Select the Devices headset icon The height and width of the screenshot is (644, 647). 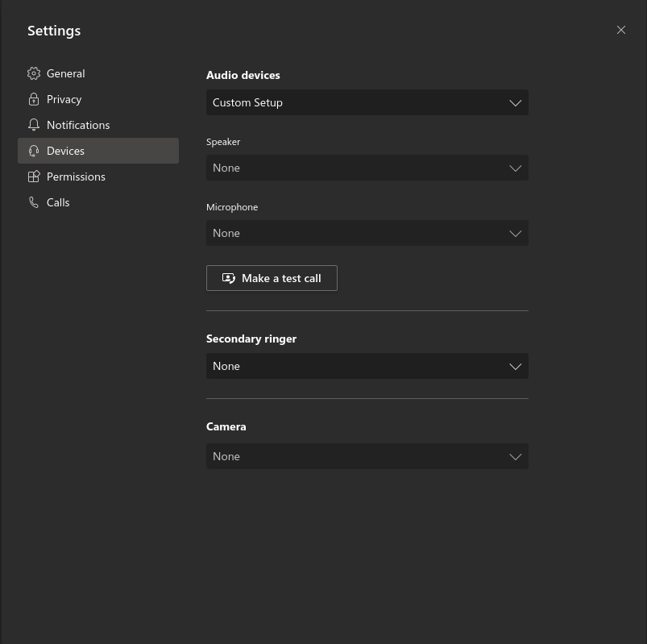[x=34, y=151]
